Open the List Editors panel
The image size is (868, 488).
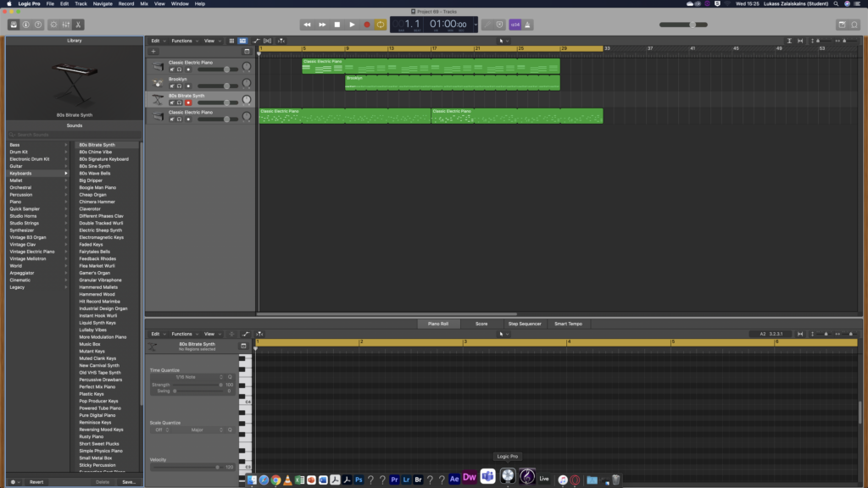coord(842,25)
